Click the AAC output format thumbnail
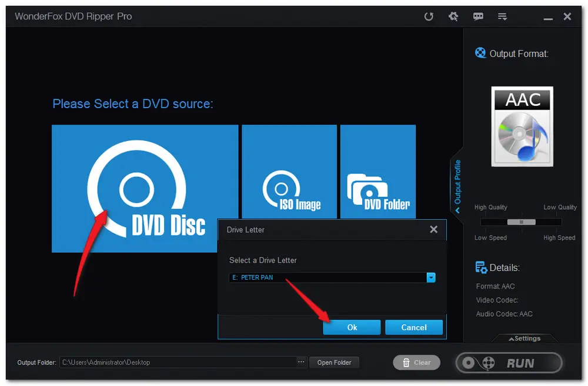The height and width of the screenshot is (386, 588). pyautogui.click(x=522, y=127)
